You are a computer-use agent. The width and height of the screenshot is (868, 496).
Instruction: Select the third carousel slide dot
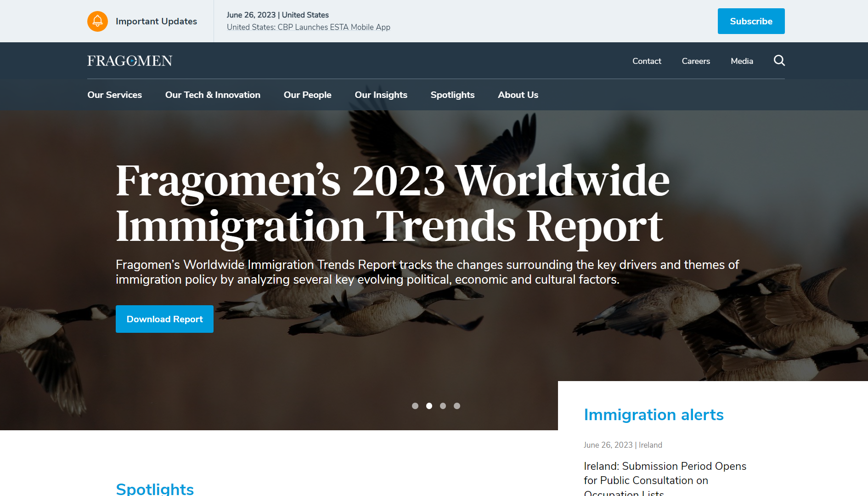tap(443, 406)
